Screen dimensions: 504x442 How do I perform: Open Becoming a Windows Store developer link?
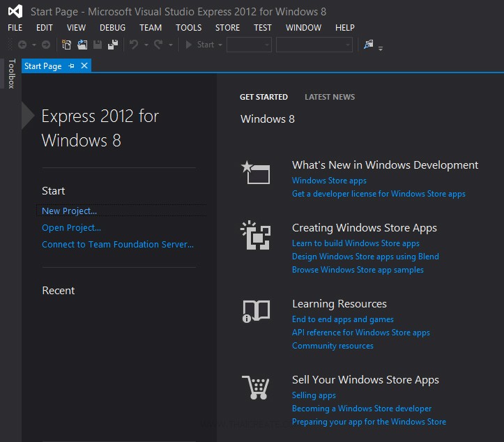pyautogui.click(x=362, y=409)
